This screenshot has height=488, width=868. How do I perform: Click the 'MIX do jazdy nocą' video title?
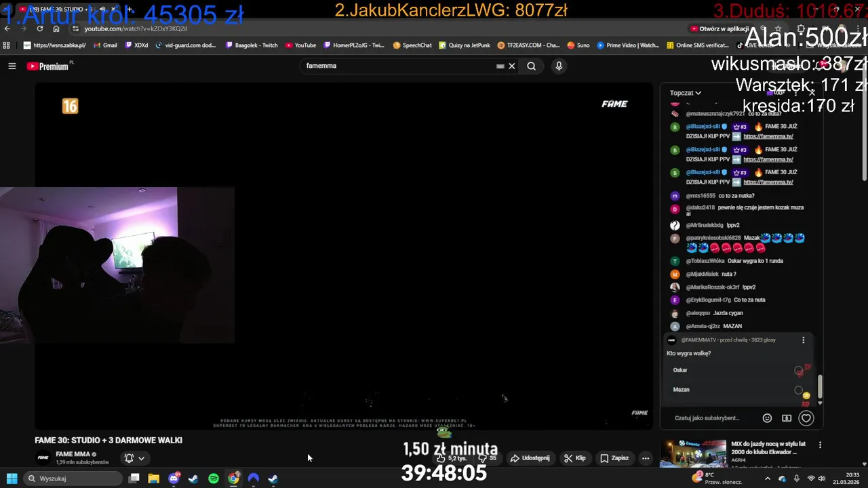[x=768, y=448]
